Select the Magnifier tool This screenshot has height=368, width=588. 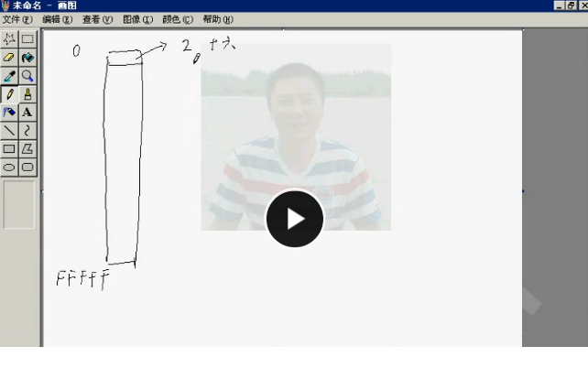point(27,76)
